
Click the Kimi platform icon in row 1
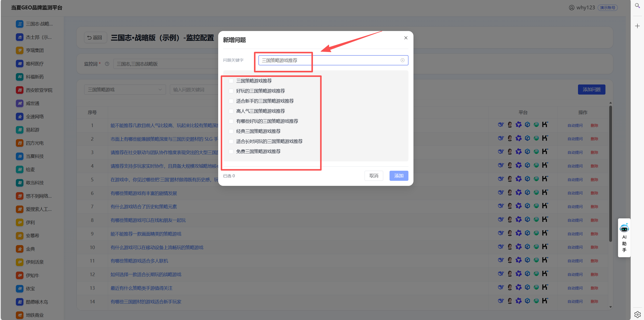(545, 125)
